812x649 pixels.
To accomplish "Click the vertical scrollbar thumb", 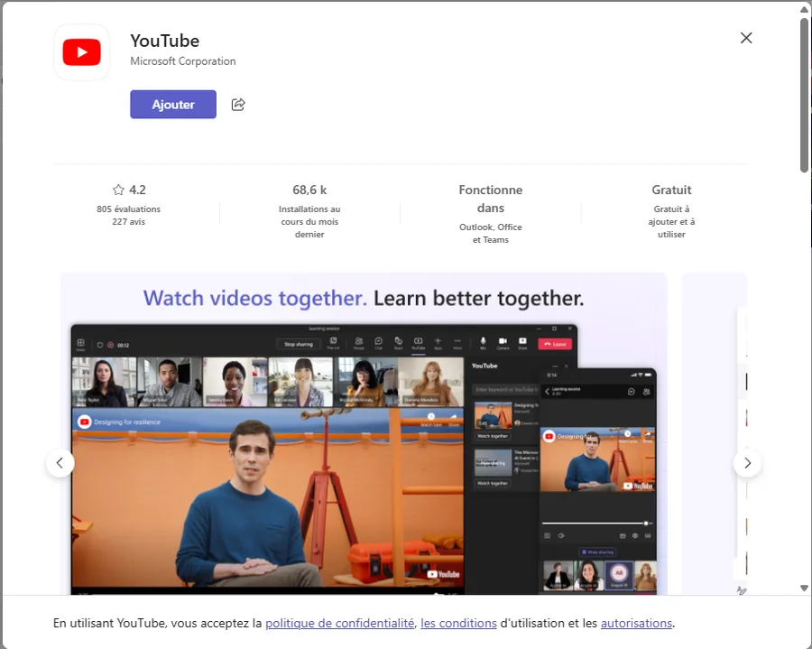I will click(x=804, y=95).
